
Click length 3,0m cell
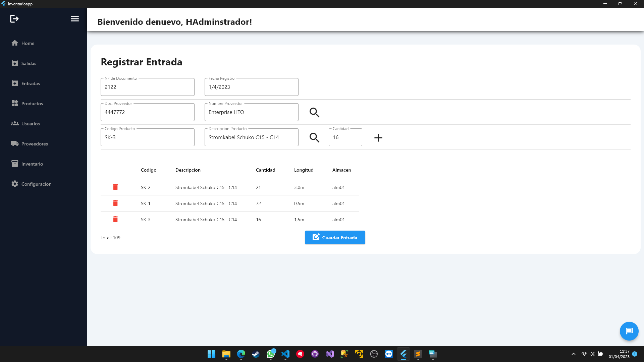299,187
